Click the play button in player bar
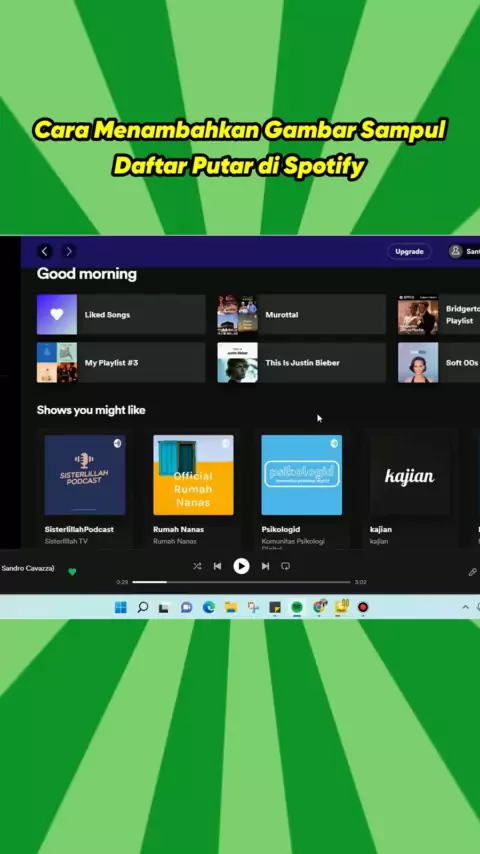This screenshot has width=480, height=854. [x=241, y=566]
